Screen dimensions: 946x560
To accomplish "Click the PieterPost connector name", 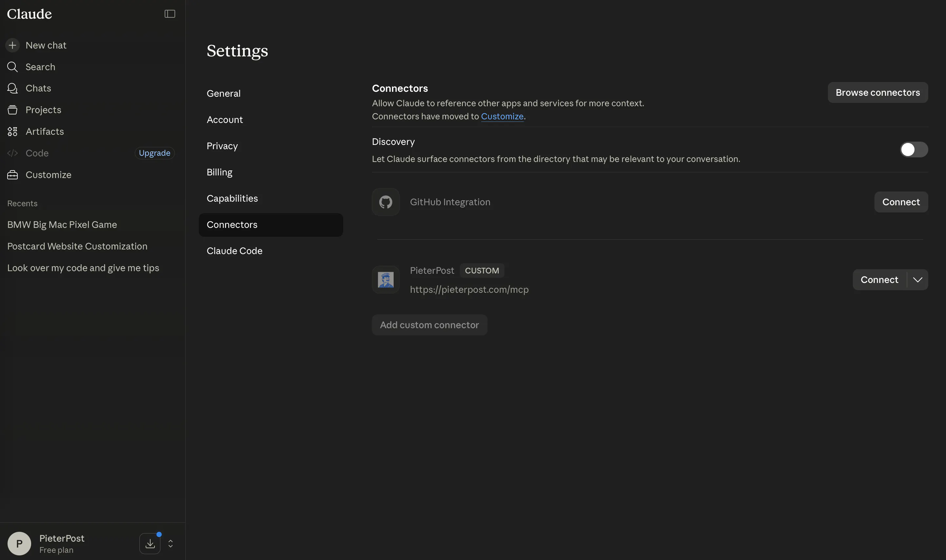I will click(x=432, y=270).
